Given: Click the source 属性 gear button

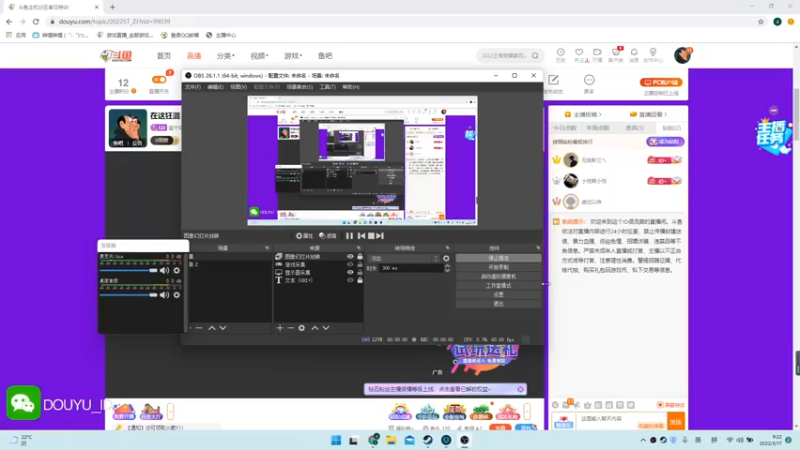Looking at the screenshot, I should click(x=305, y=236).
